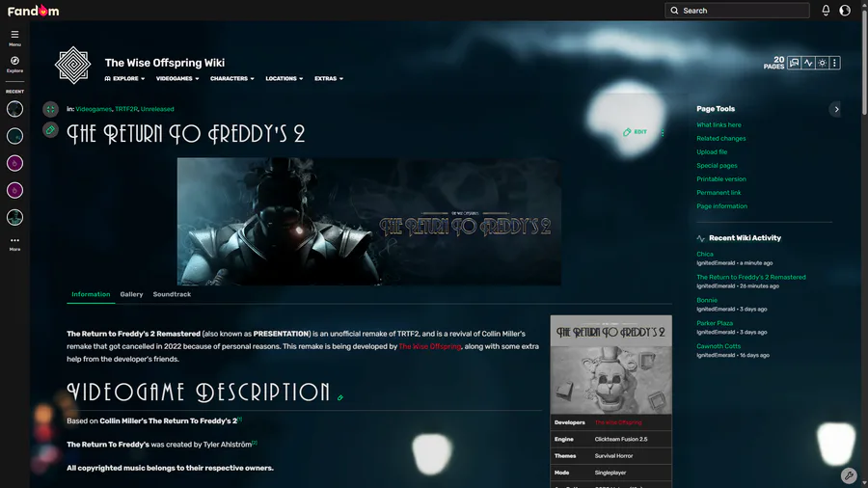Click the footnote reference after Tyler Ahlström
Image resolution: width=868 pixels, height=488 pixels.
click(x=255, y=443)
